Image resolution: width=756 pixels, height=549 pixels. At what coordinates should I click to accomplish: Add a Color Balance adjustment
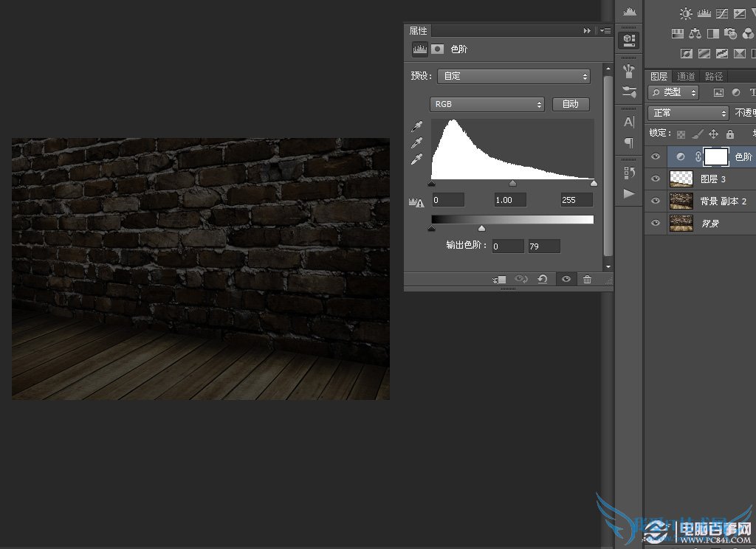pyautogui.click(x=695, y=33)
